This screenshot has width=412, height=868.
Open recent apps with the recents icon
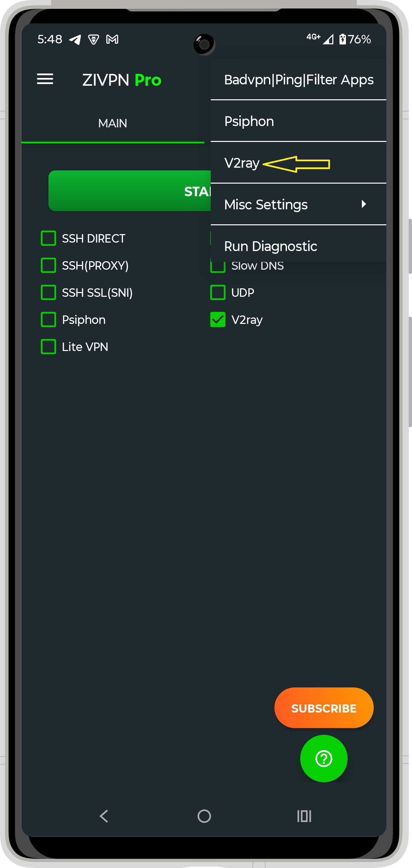(x=304, y=817)
